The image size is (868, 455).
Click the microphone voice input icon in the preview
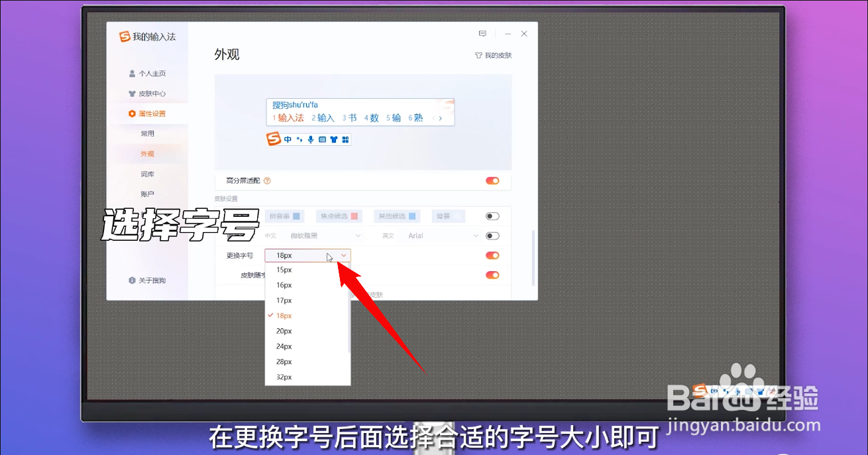pos(311,140)
